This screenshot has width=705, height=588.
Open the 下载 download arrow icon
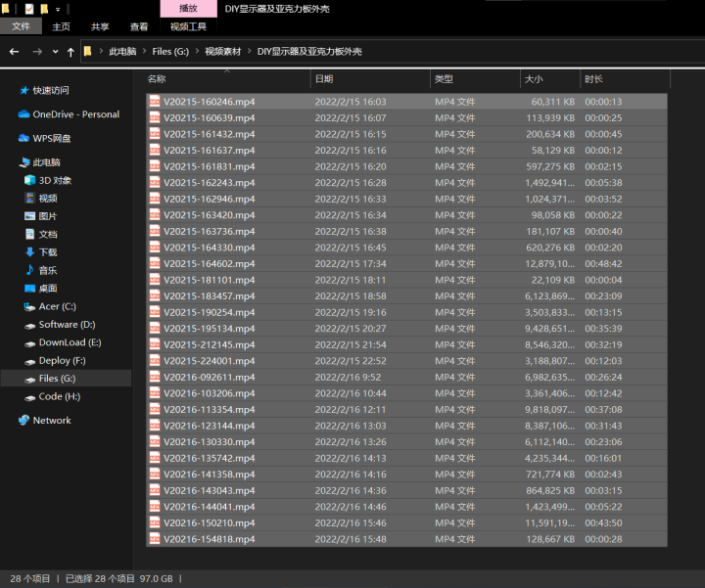[x=29, y=252]
